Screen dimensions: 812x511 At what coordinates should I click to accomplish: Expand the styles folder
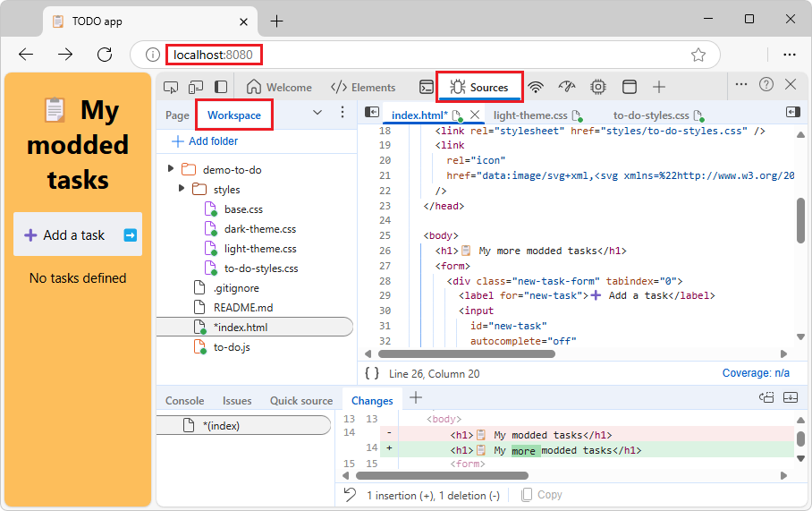182,189
